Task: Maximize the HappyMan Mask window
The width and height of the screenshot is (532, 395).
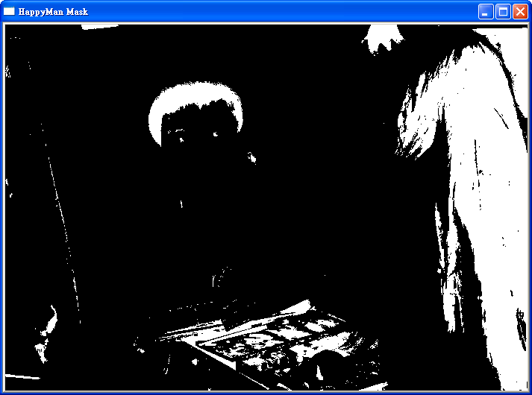Action: [503, 11]
